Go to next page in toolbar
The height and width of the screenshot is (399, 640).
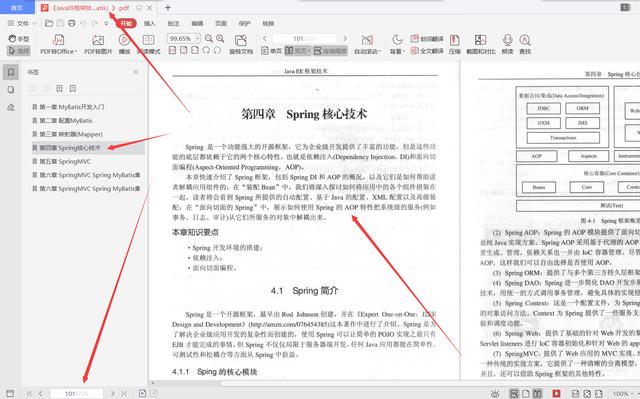[x=345, y=38]
